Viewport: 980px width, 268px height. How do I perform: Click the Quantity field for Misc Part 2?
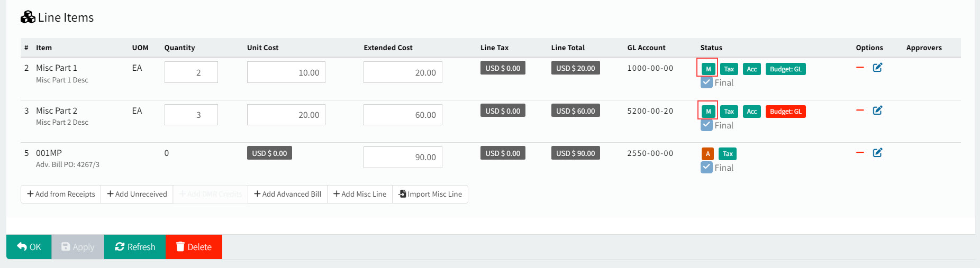191,115
